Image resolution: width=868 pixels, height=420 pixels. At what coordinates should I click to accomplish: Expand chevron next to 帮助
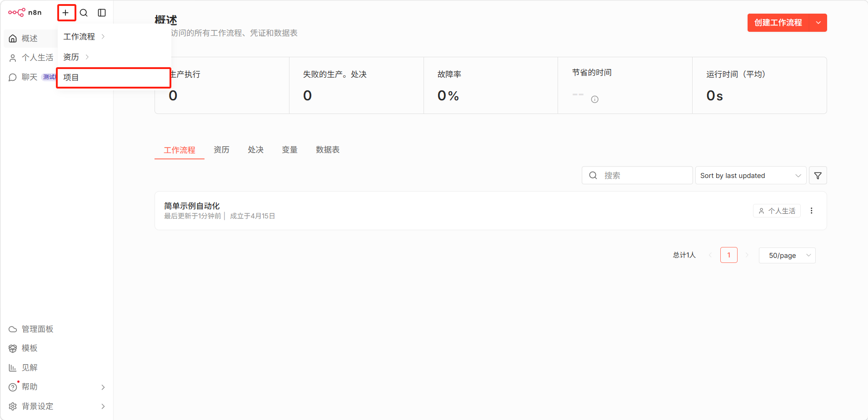pos(103,387)
